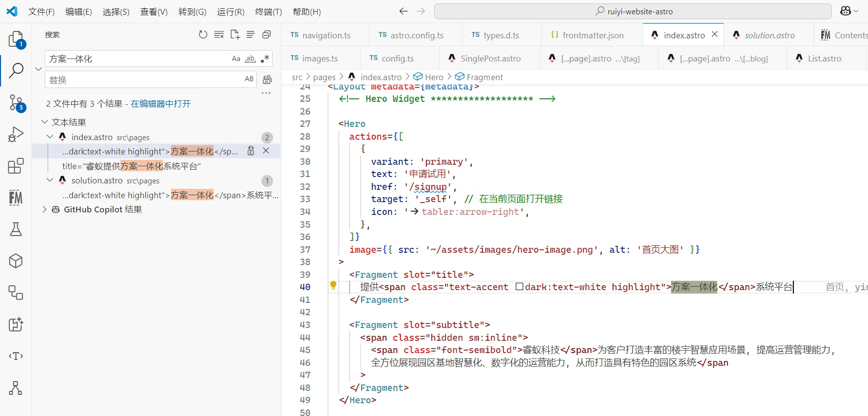The height and width of the screenshot is (416, 868).
Task: Click the pages breadcrumb
Action: 324,77
